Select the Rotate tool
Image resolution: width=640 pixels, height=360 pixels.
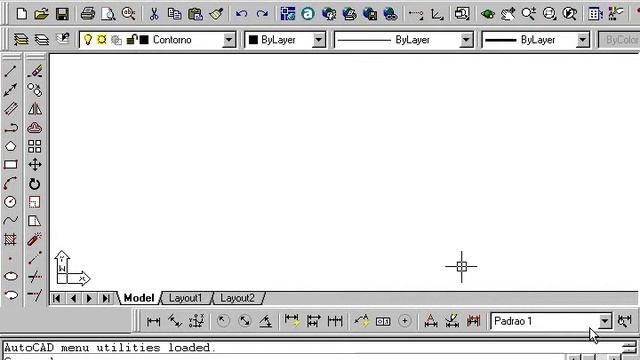[35, 184]
